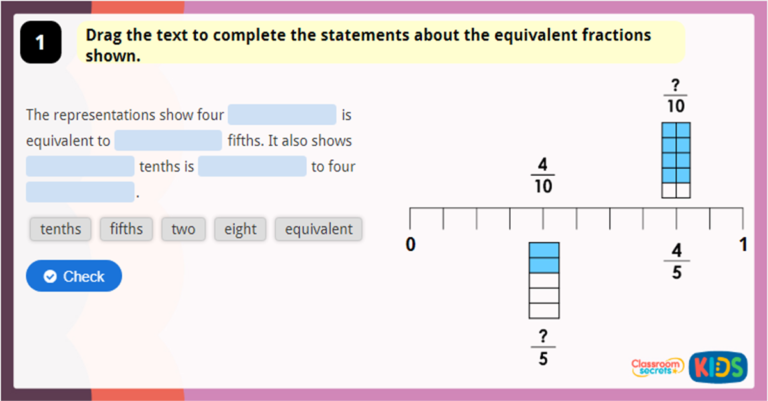Click the 0 on the number line
Screen dimensions: 768x401
411,244
